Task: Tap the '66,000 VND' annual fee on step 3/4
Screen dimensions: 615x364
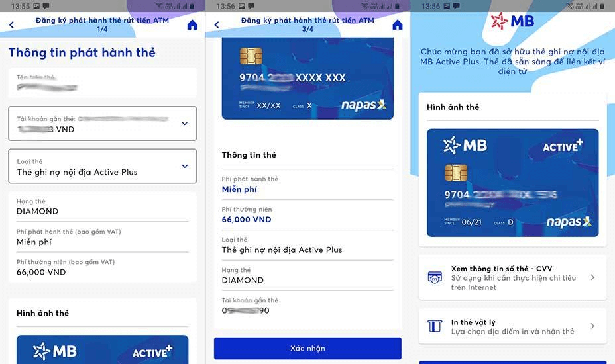Action: tap(247, 220)
